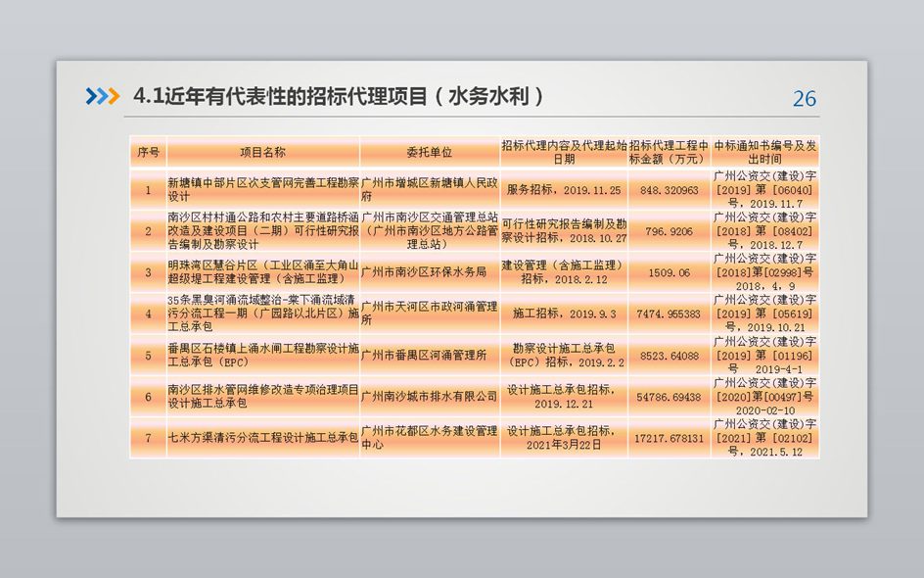Click the '招标代理工程中标金额（万元）' header

(x=669, y=152)
